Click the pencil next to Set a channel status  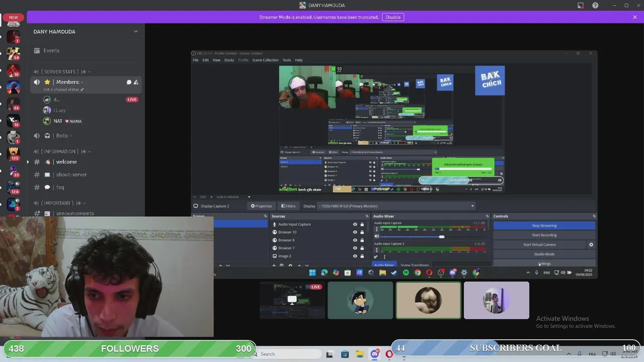click(x=82, y=89)
